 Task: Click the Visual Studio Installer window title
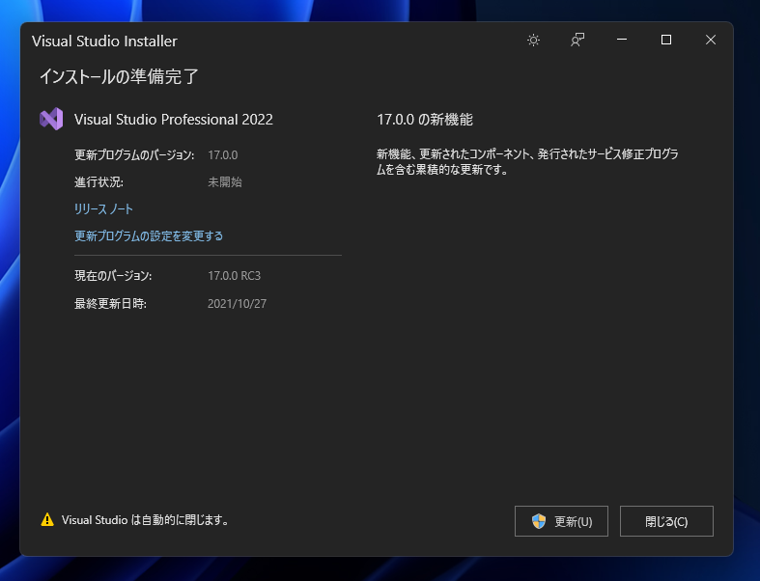[105, 41]
